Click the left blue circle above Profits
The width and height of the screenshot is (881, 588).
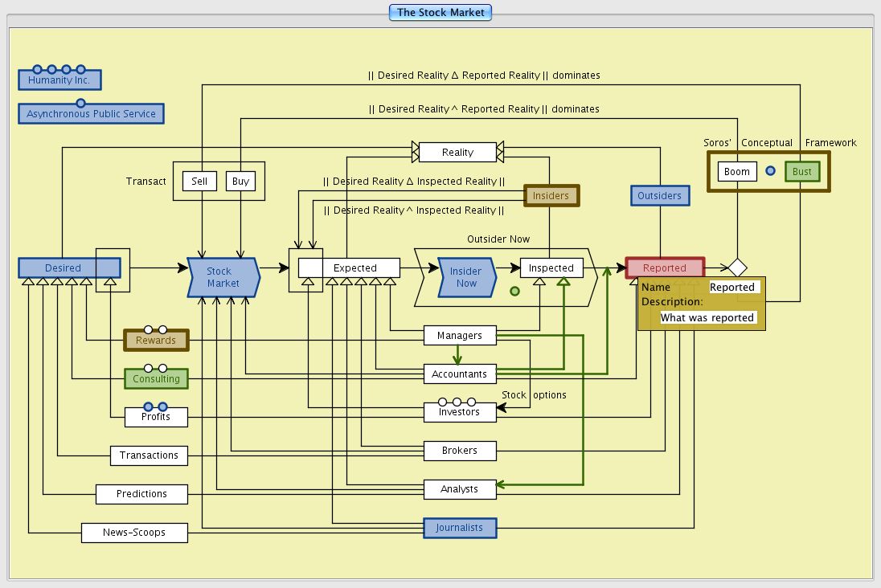[148, 406]
